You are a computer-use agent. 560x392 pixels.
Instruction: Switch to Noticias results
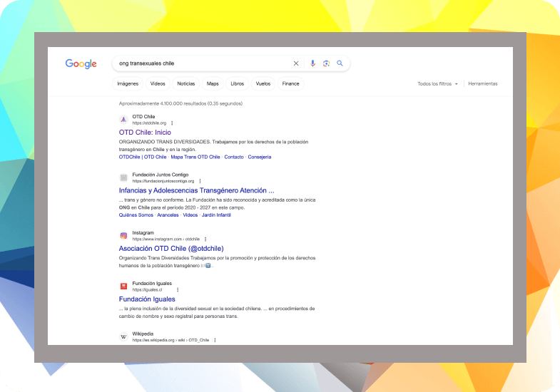pos(186,84)
